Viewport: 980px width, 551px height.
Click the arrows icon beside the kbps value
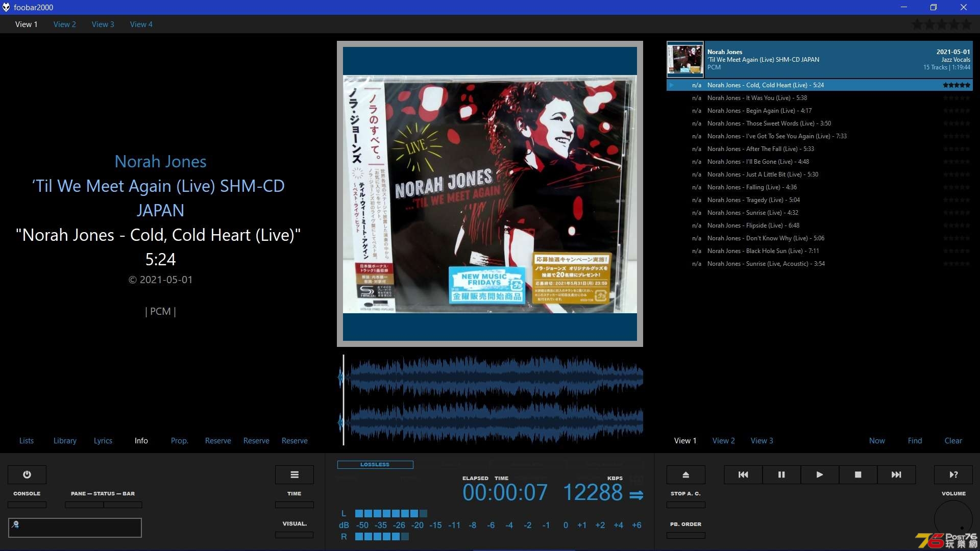[x=636, y=495]
